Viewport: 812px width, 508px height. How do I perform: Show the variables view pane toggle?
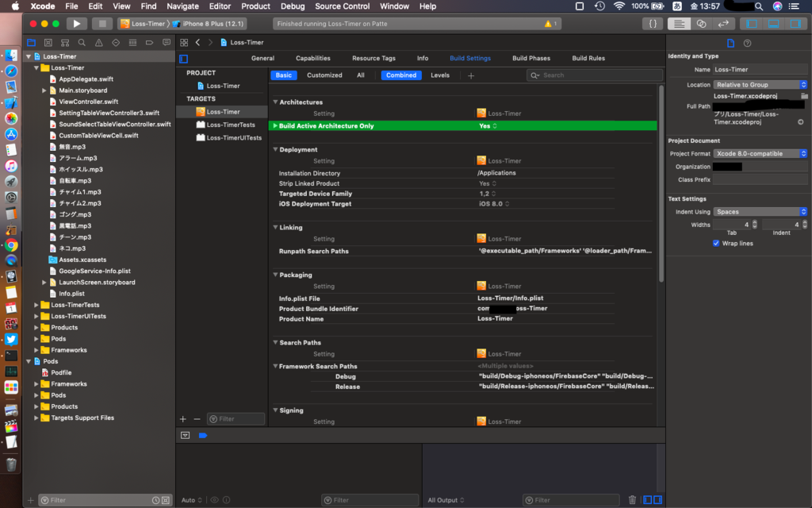647,500
